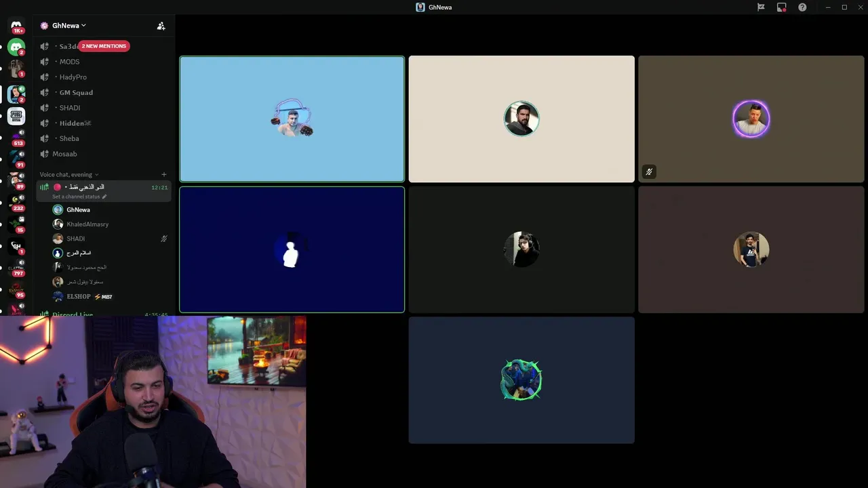Select the active voice channel showing 12:21 timer
868x488 pixels.
point(104,190)
